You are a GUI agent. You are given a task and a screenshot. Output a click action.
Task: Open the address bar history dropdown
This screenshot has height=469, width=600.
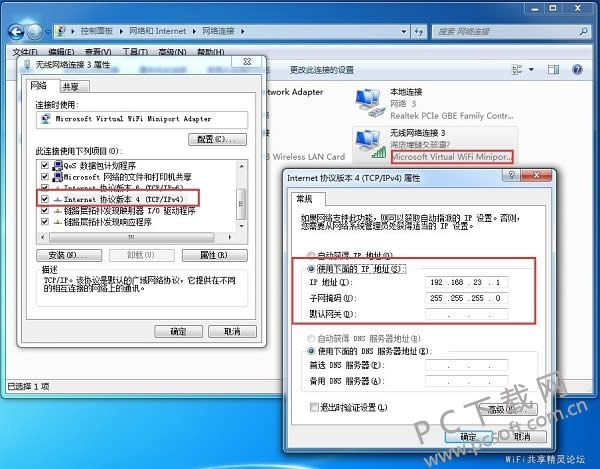[x=404, y=32]
